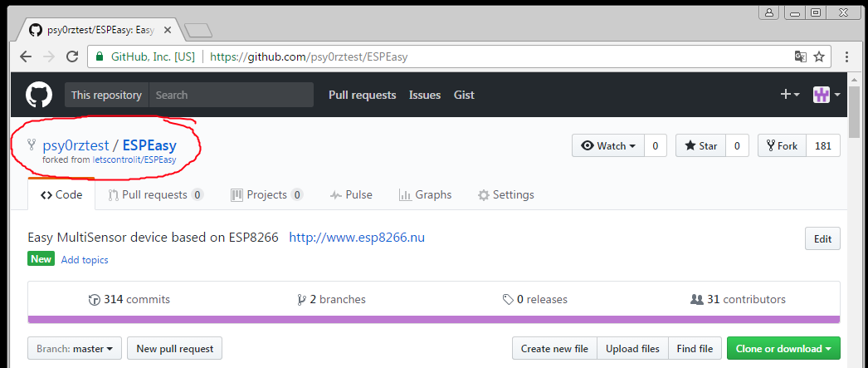Viewport: 868px width, 368px height.
Task: Click the Add topics link
Action: 84,259
